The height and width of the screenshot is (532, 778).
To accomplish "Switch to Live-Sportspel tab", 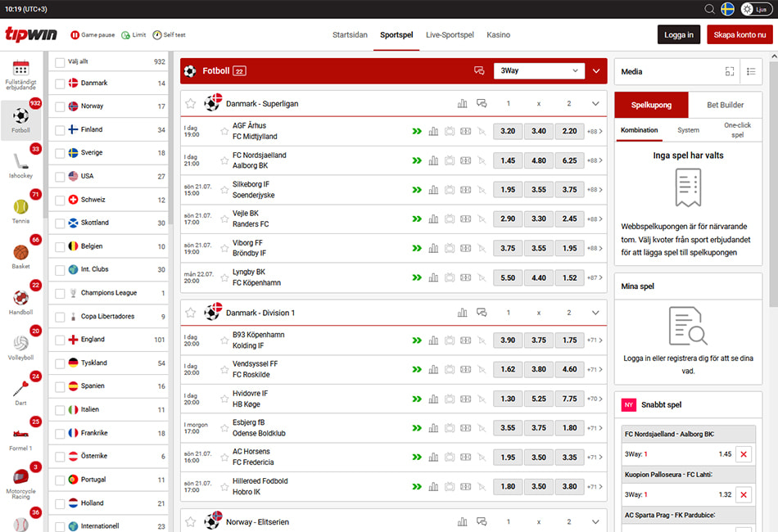I will tap(450, 34).
